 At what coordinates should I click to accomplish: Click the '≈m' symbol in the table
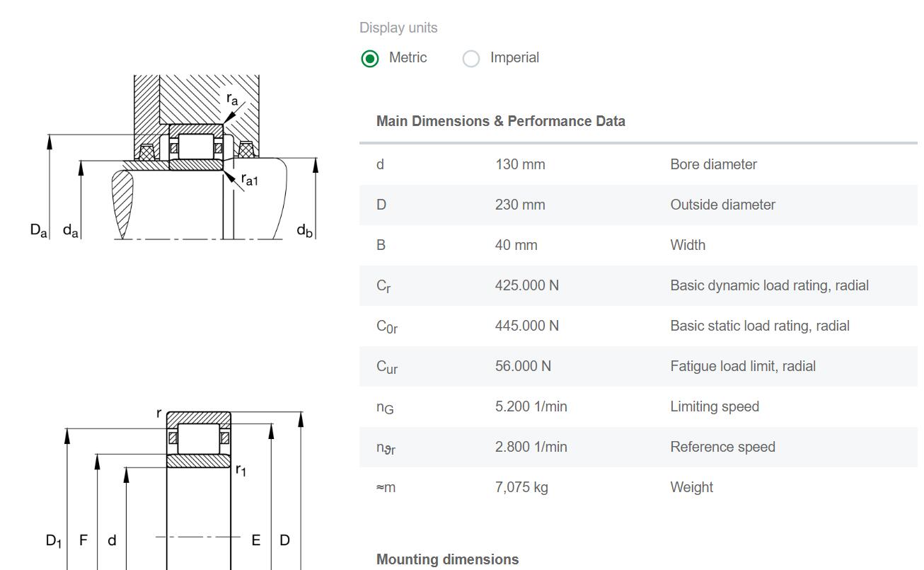[x=386, y=487]
